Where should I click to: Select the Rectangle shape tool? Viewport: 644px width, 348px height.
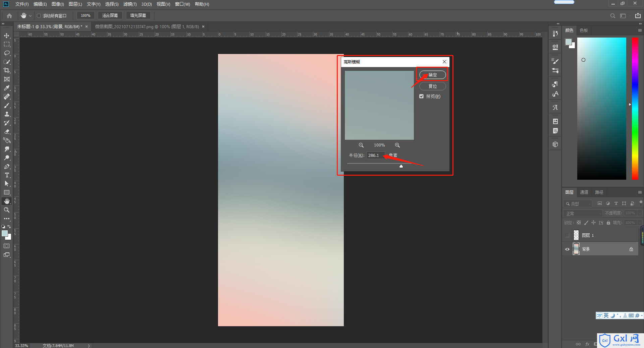(7, 192)
